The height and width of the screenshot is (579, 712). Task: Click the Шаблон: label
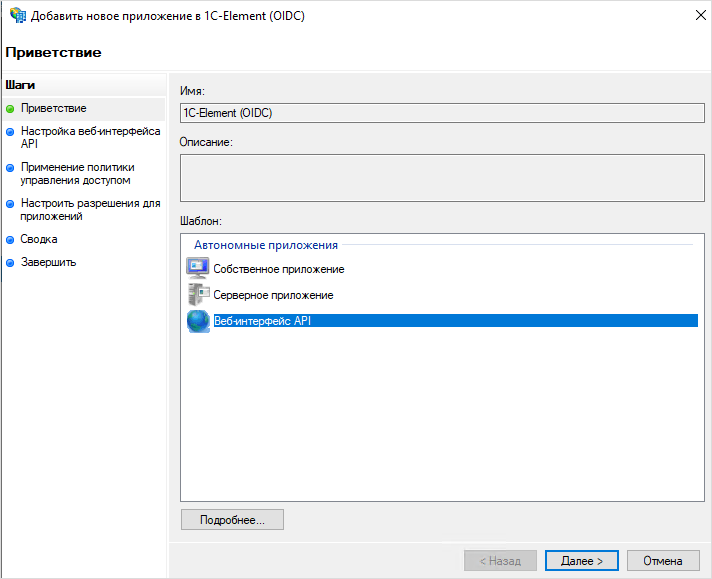[x=201, y=221]
